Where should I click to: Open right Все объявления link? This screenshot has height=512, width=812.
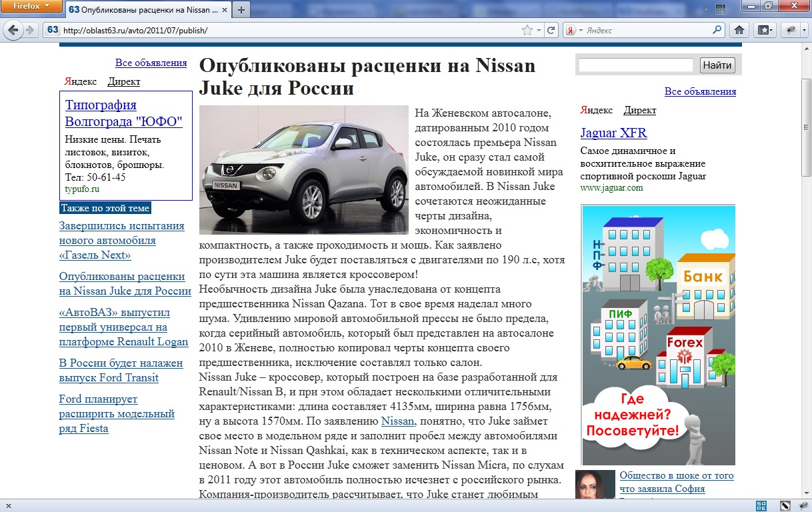point(700,91)
